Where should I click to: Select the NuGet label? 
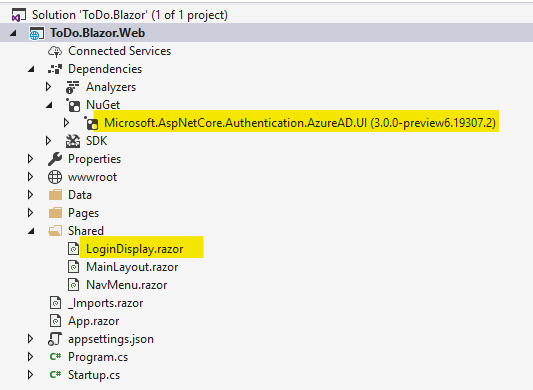[x=103, y=105]
